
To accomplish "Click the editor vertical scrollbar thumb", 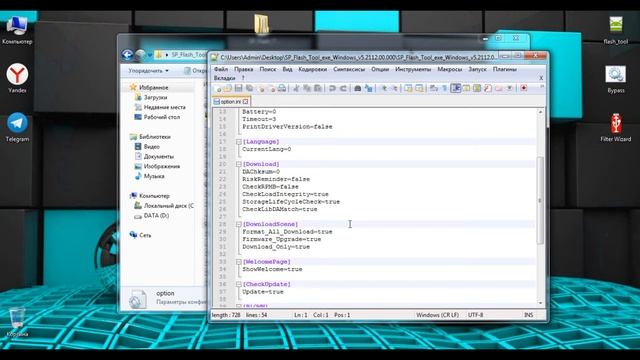I will click(540, 200).
